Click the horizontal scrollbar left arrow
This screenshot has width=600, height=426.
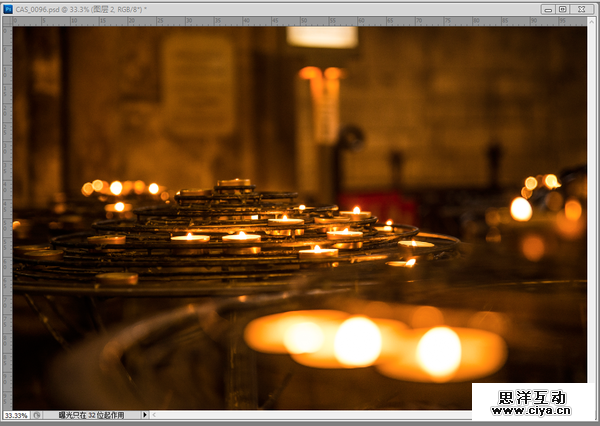[x=155, y=414]
